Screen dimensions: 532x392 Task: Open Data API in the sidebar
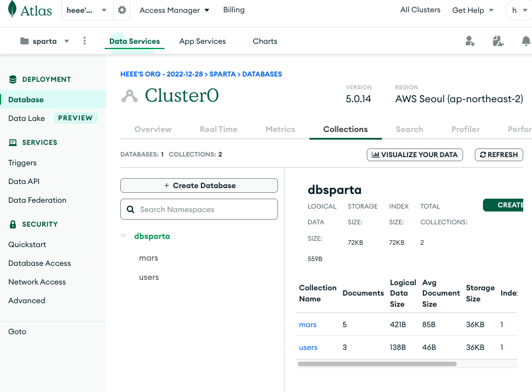(x=24, y=182)
